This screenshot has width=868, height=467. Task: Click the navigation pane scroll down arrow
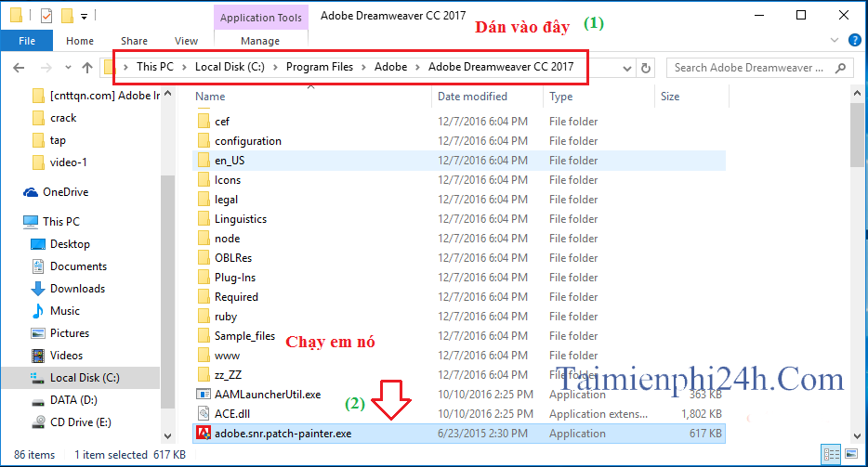167,436
